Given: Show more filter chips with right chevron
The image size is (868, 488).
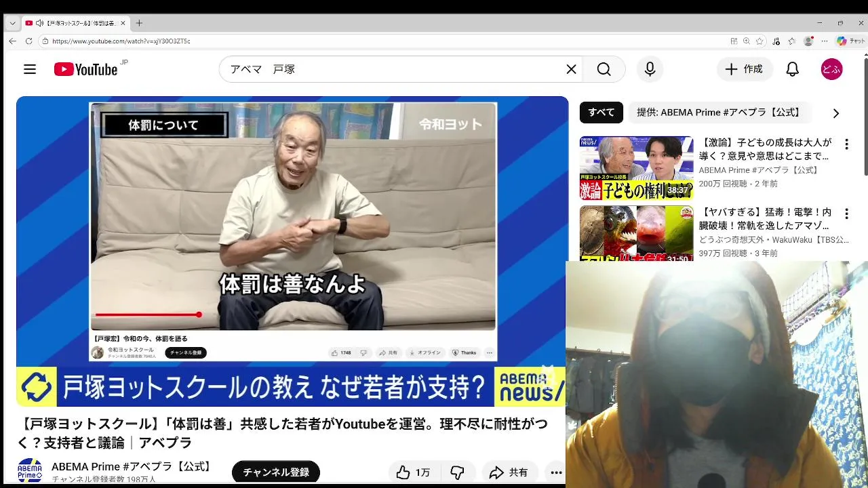Looking at the screenshot, I should pyautogui.click(x=835, y=113).
